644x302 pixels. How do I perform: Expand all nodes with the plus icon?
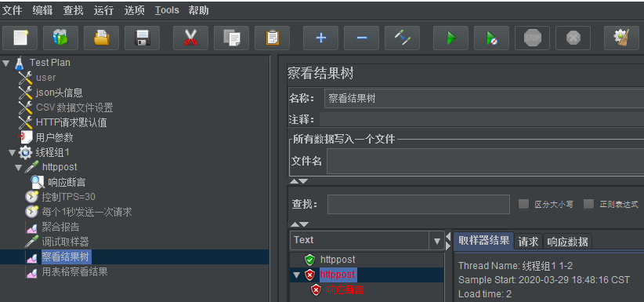(x=320, y=38)
